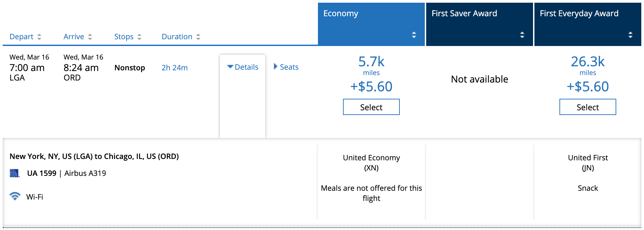Click the sort control on First Saver Award header

(x=522, y=34)
